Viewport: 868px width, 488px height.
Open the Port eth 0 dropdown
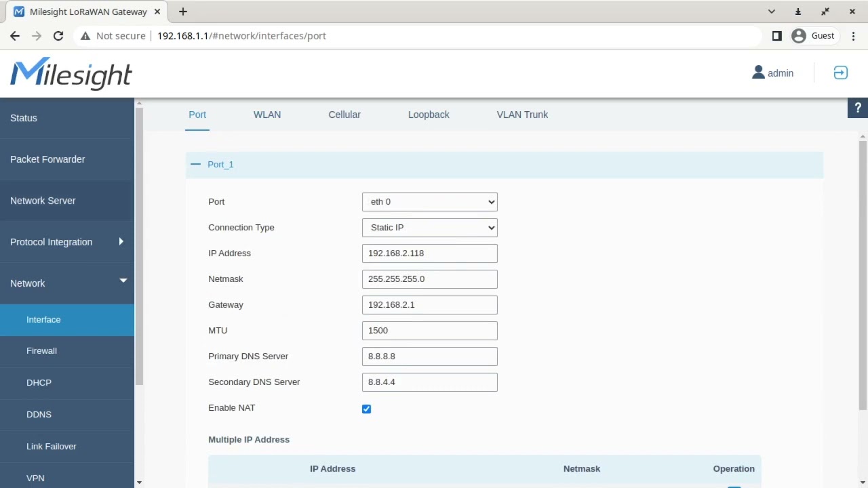pos(430,202)
